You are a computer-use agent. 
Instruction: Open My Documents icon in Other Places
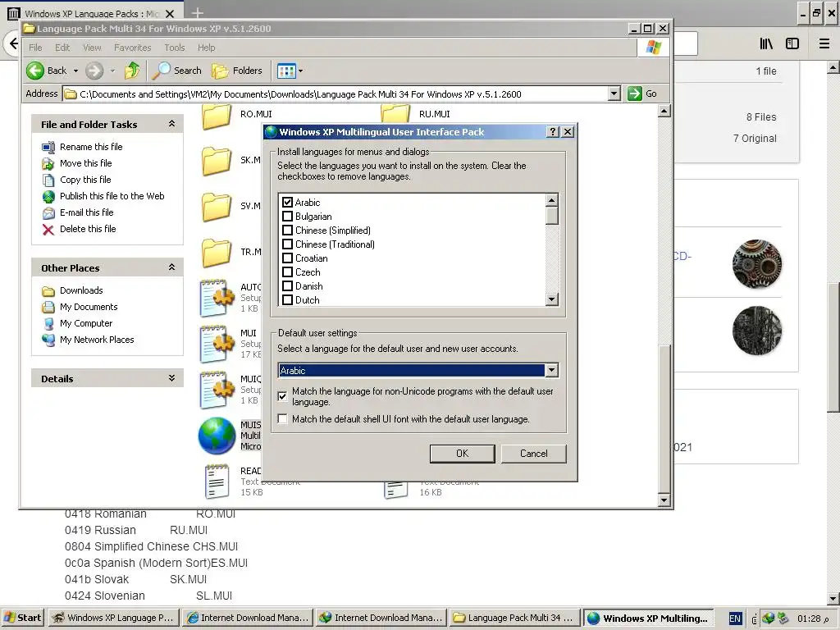(48, 307)
